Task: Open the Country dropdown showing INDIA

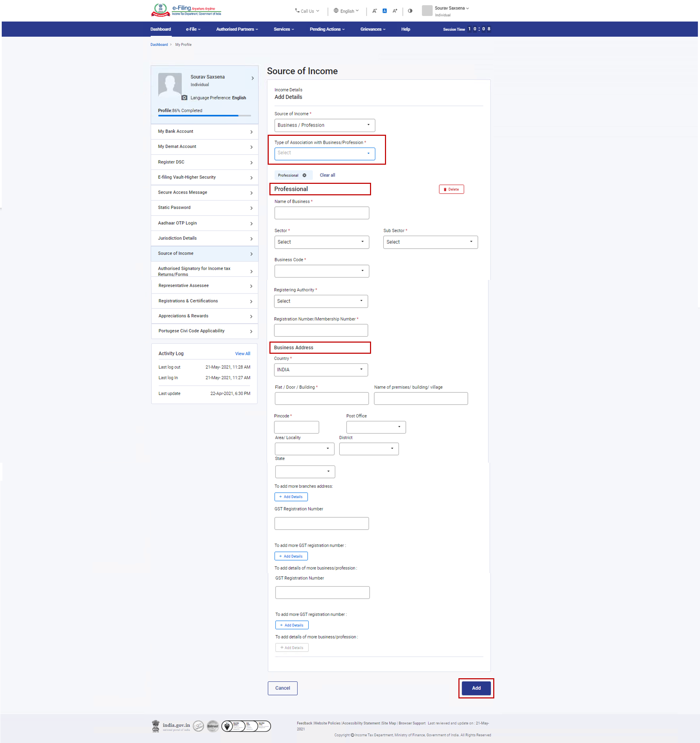Action: pyautogui.click(x=321, y=370)
